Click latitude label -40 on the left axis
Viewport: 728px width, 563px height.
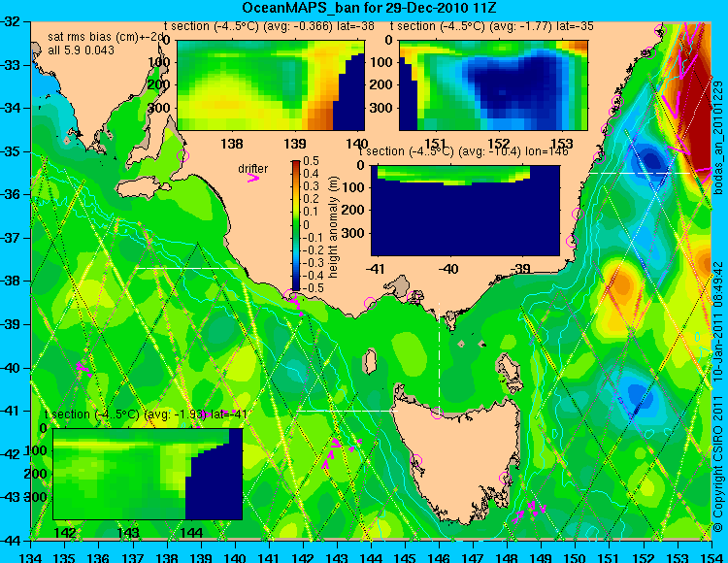pyautogui.click(x=10, y=368)
